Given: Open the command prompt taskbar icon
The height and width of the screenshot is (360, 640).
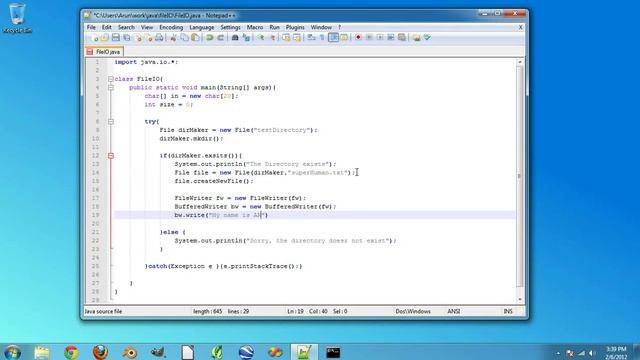Looking at the screenshot, I should (x=333, y=353).
